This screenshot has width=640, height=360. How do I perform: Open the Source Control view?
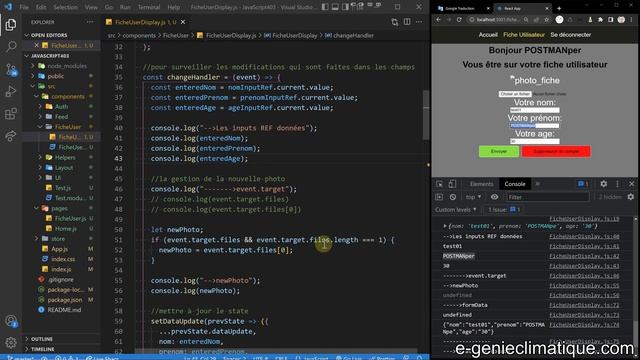point(11,70)
